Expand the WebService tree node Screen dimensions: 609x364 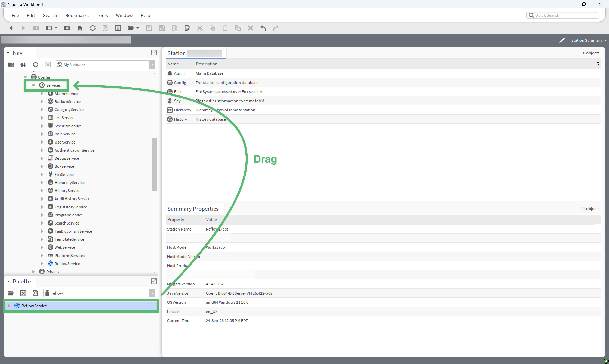pos(42,247)
